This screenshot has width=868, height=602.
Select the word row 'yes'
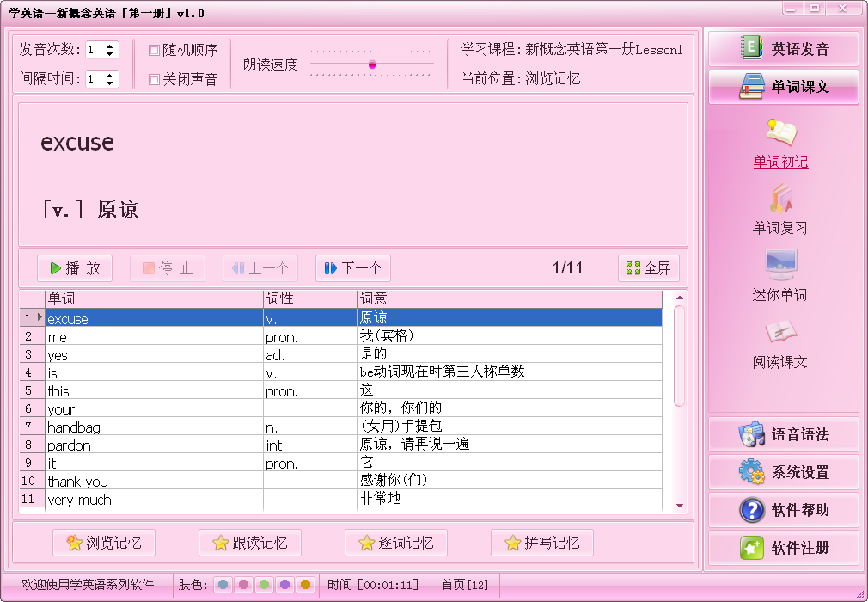(x=341, y=354)
